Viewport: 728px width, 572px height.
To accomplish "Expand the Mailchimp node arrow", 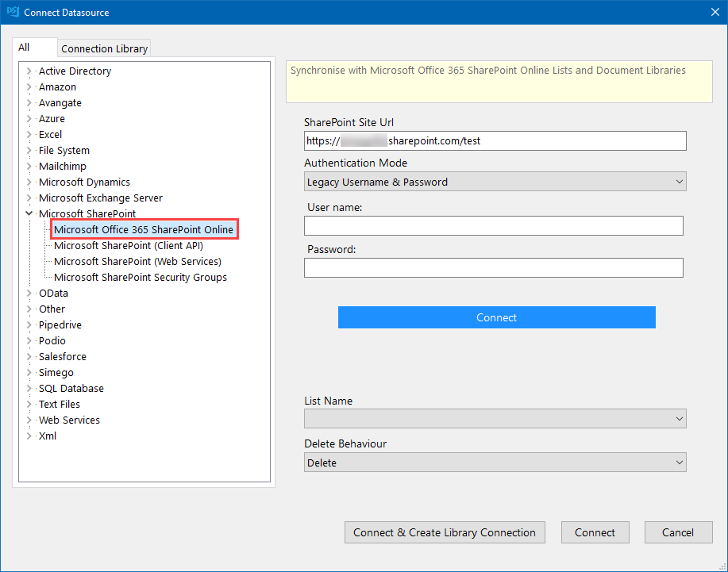I will pyautogui.click(x=29, y=166).
